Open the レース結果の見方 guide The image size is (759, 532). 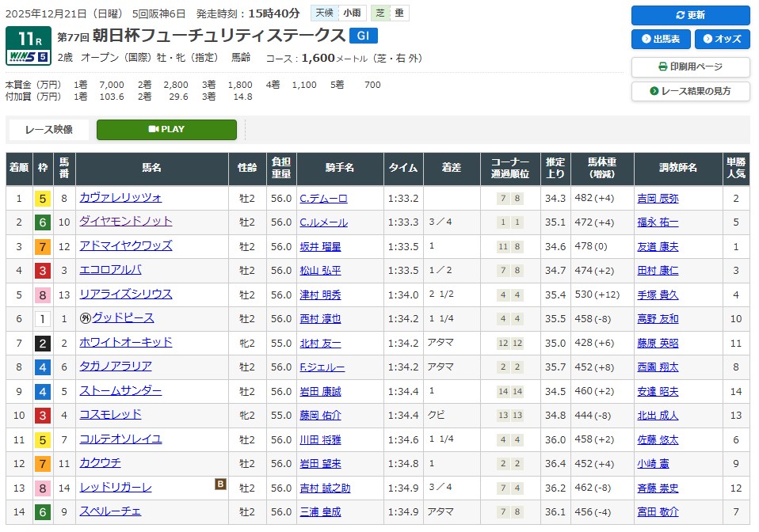(x=690, y=91)
